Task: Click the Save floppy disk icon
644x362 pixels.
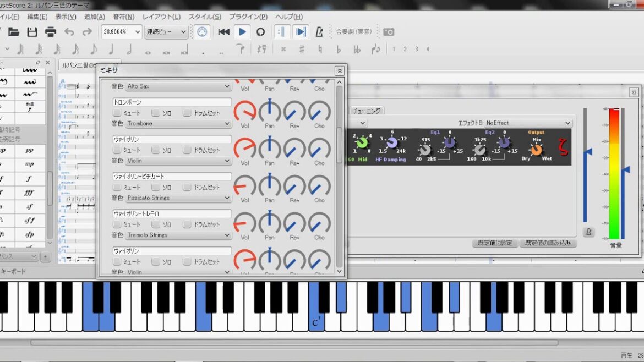Action: tap(32, 32)
